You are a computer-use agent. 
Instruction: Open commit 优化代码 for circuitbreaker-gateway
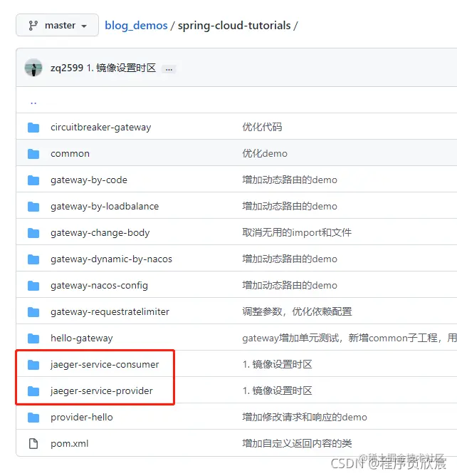point(262,128)
